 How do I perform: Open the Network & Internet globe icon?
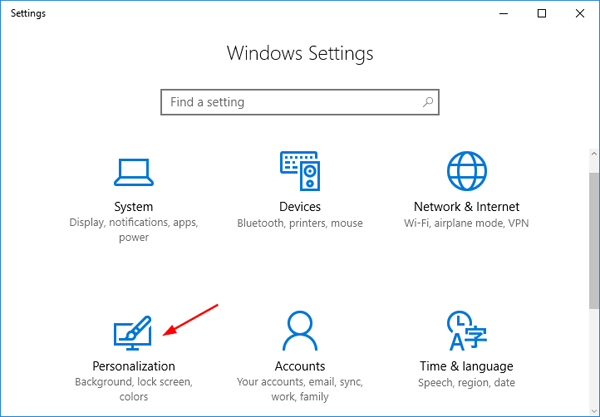point(467,171)
